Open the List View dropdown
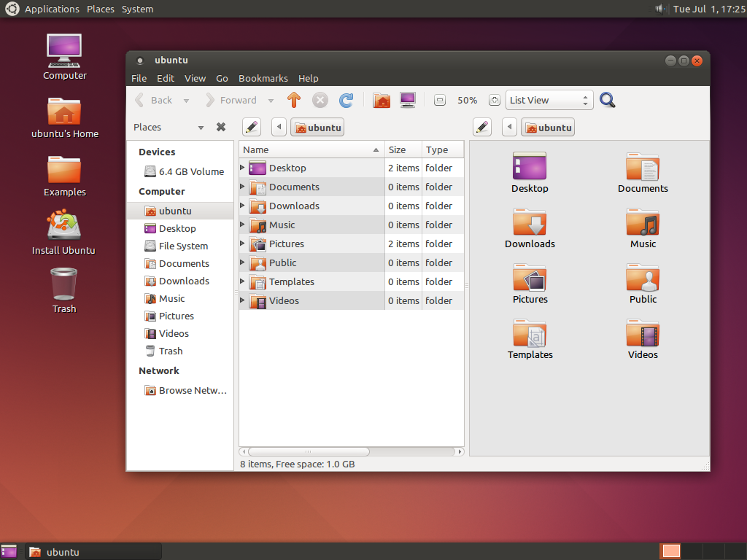Image resolution: width=747 pixels, height=560 pixels. click(549, 100)
